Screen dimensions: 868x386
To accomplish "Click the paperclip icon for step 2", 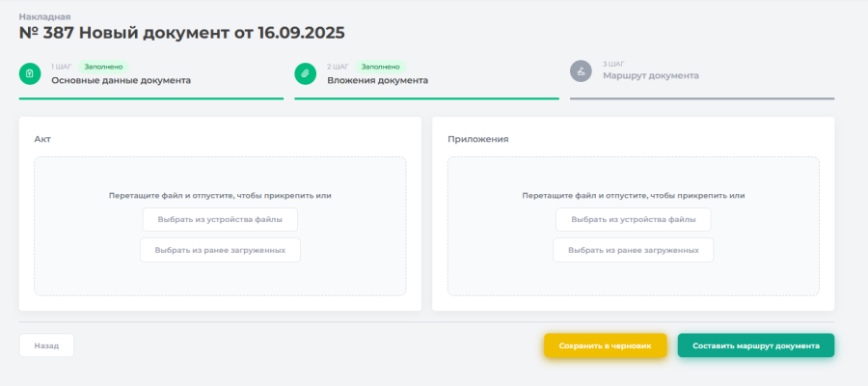I will [x=306, y=73].
